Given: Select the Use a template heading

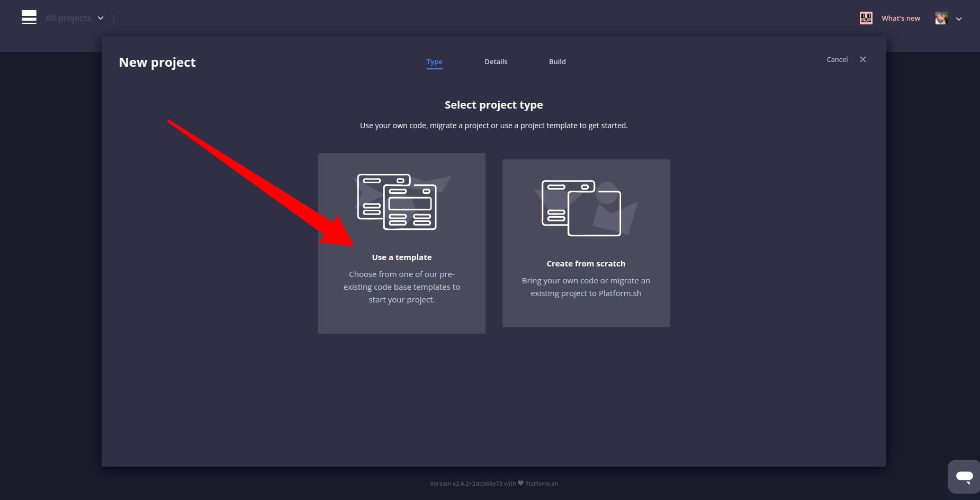Looking at the screenshot, I should (x=401, y=257).
